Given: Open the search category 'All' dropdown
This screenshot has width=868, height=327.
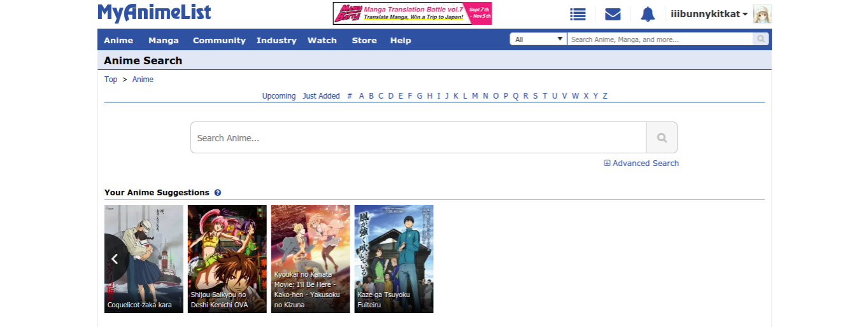Looking at the screenshot, I should [x=538, y=39].
